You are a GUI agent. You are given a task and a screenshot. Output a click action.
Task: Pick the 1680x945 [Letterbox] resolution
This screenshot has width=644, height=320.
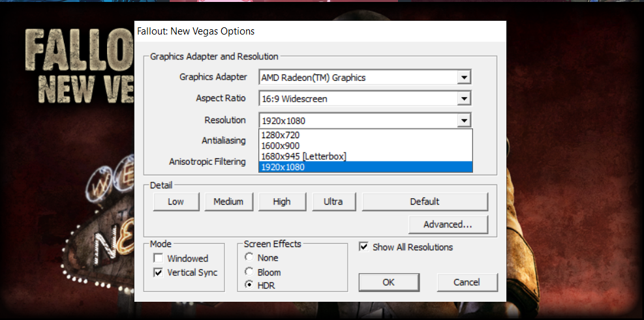365,156
